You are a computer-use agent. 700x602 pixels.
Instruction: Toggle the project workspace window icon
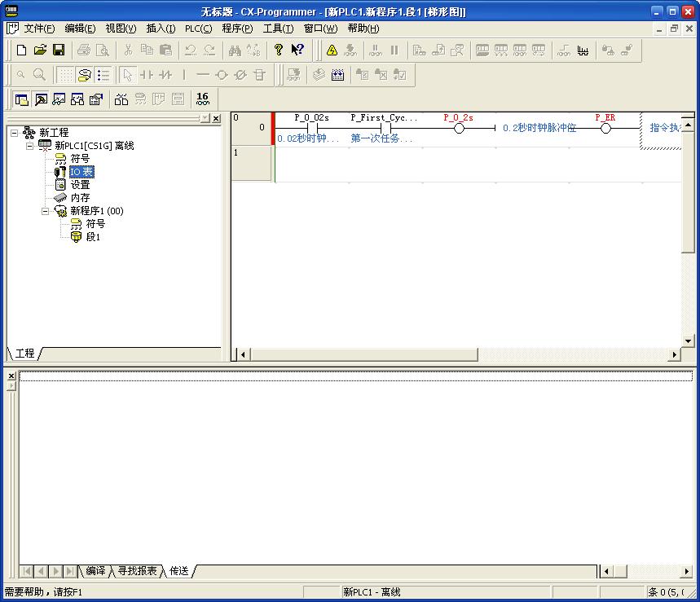click(21, 99)
